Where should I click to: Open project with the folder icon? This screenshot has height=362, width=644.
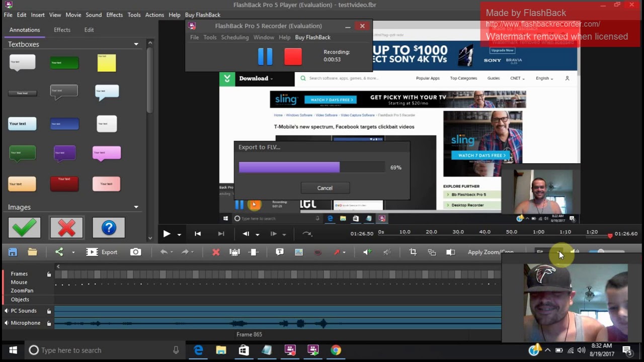click(32, 252)
